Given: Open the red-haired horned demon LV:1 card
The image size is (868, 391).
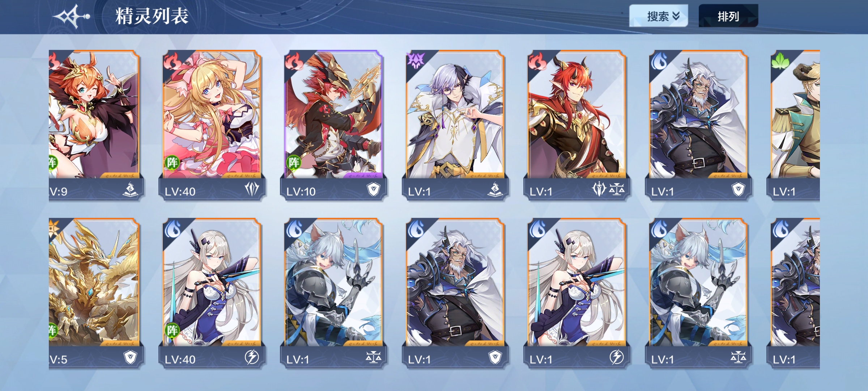Looking at the screenshot, I should pos(576,125).
